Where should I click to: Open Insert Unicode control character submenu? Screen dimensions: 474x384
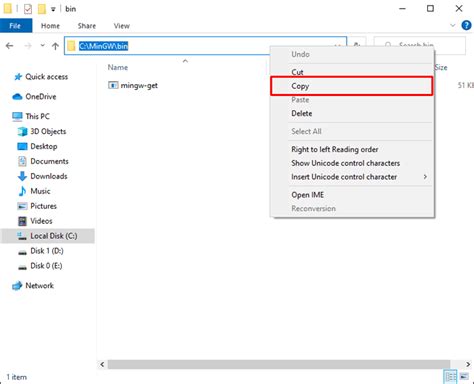point(352,177)
